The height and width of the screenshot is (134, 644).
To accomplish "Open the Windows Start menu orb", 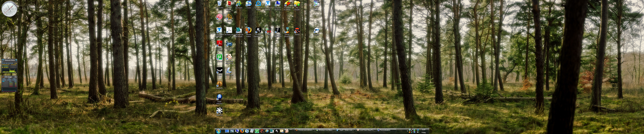I will pos(218,131).
